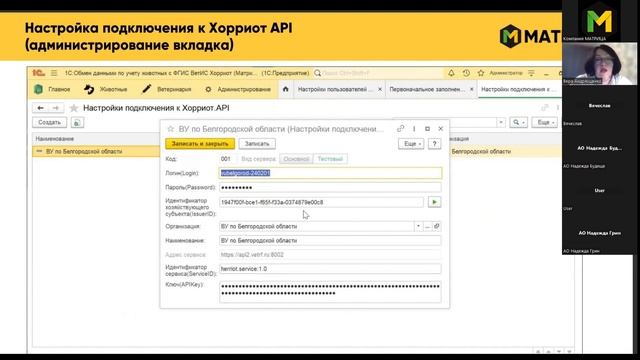
Task: Open settings lines icon in title bar
Action: pos(531,73)
